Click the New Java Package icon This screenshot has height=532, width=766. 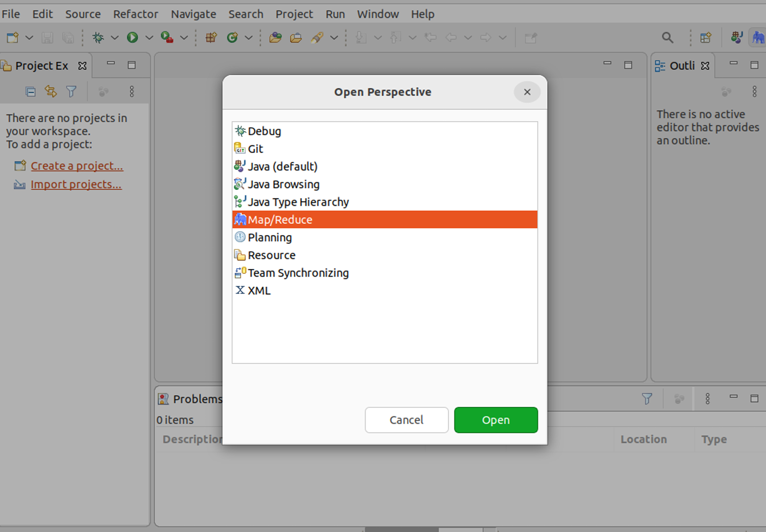(211, 38)
